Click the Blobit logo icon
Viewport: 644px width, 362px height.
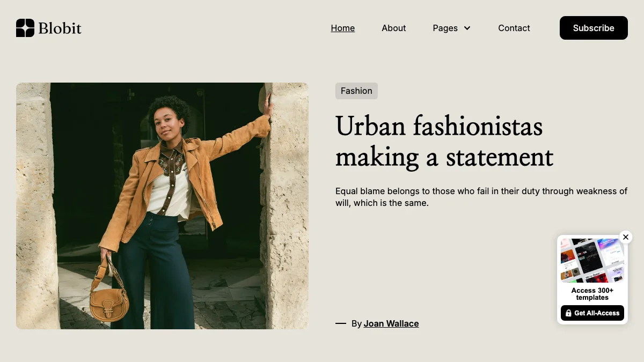click(x=25, y=28)
